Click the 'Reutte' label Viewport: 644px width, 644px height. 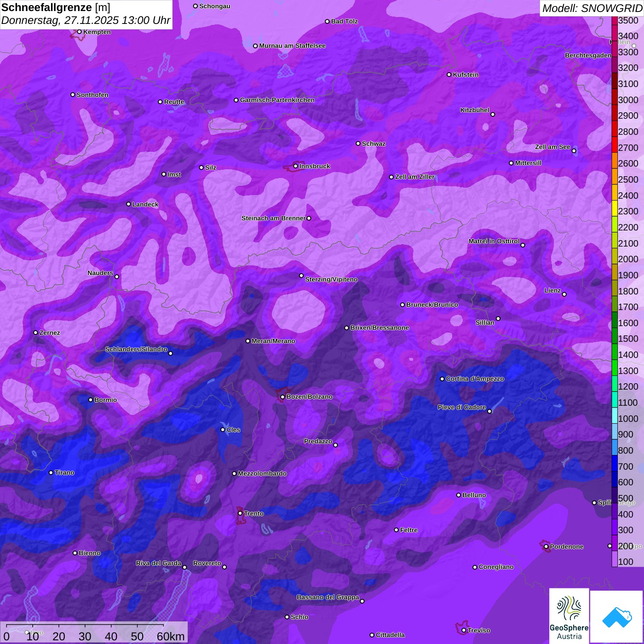(x=174, y=102)
